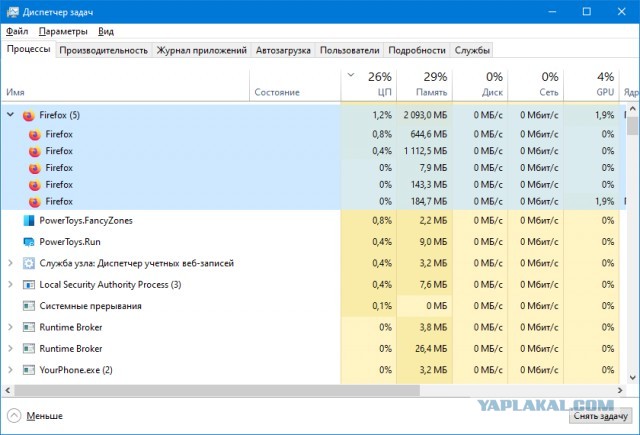Image resolution: width=640 pixels, height=435 pixels.
Task: Switch to the Пользователи tab
Action: [349, 51]
